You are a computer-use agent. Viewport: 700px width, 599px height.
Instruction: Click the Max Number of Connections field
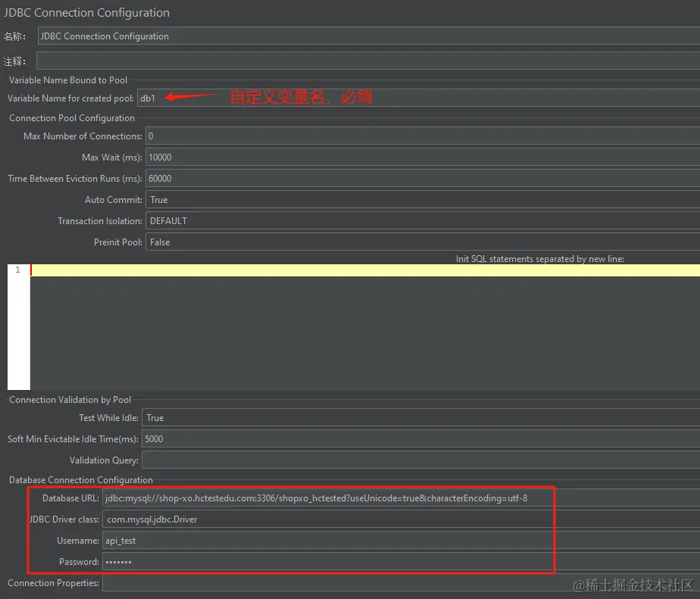[422, 136]
